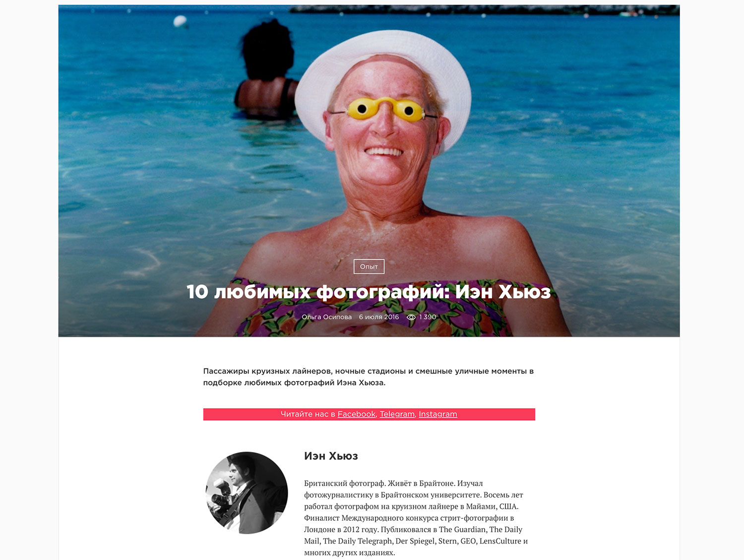Click the Читайте нас в banner text

click(x=308, y=414)
